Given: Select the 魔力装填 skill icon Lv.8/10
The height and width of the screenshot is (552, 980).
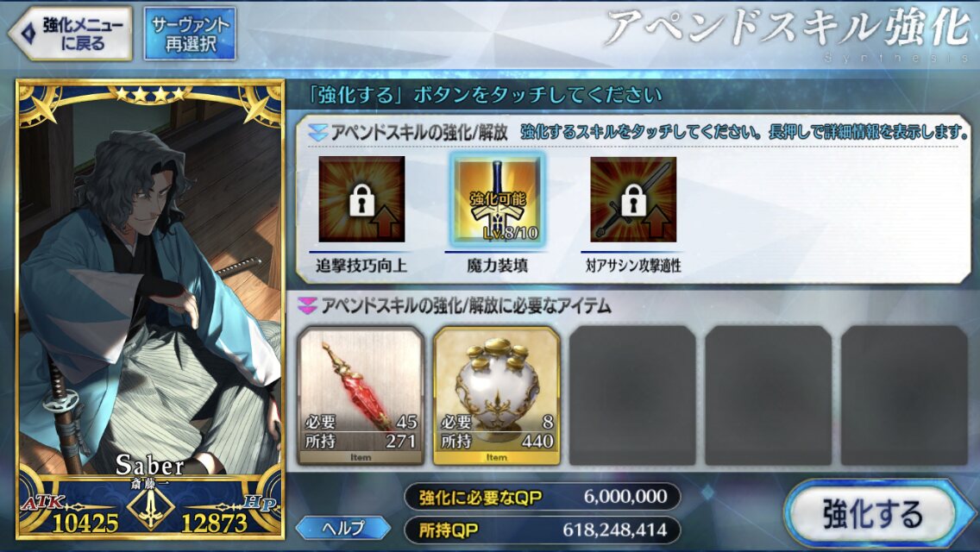Looking at the screenshot, I should click(x=498, y=198).
